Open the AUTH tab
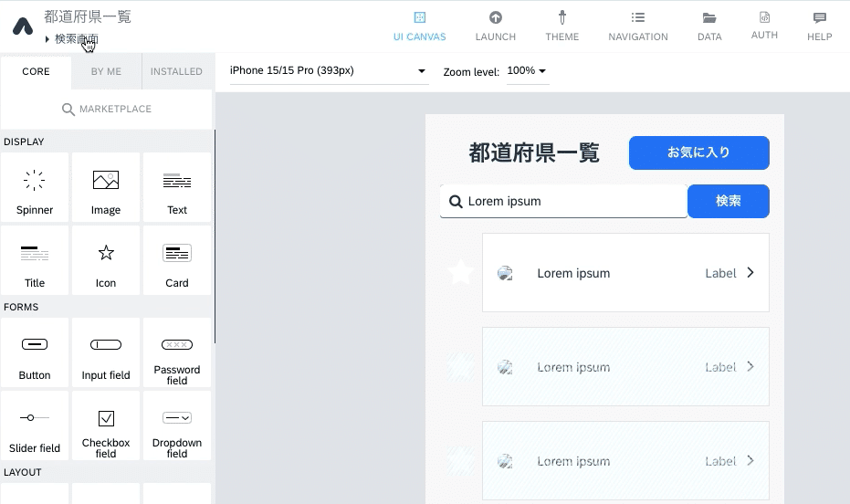The width and height of the screenshot is (850, 504). pyautogui.click(x=764, y=26)
